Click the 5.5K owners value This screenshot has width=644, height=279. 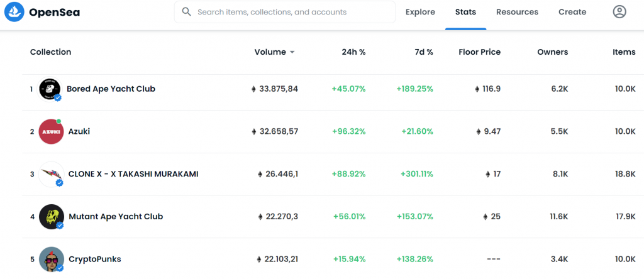click(x=560, y=132)
